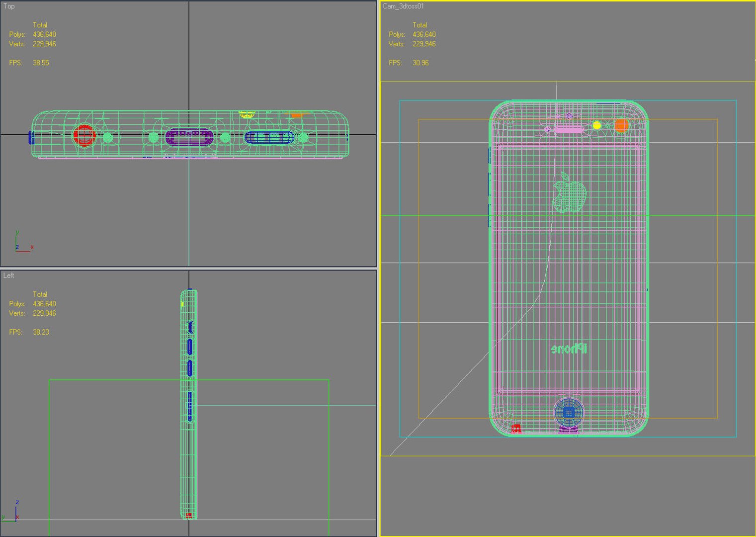This screenshot has width=756, height=537.
Task: Click the XYZ axis gizmo in Top viewport
Action: tap(23, 241)
